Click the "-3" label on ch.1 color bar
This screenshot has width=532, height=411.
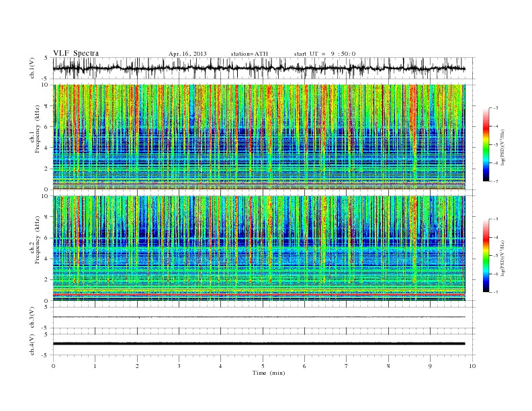pos(495,108)
